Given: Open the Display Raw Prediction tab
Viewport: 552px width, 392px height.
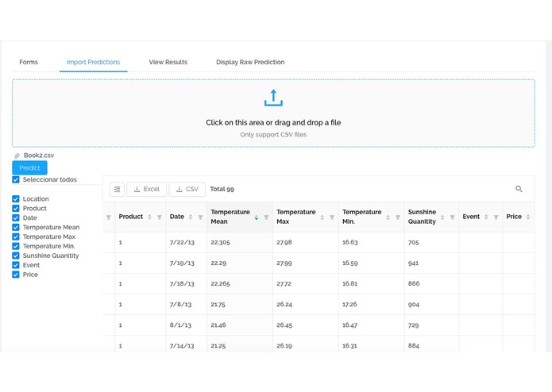Looking at the screenshot, I should (x=250, y=62).
